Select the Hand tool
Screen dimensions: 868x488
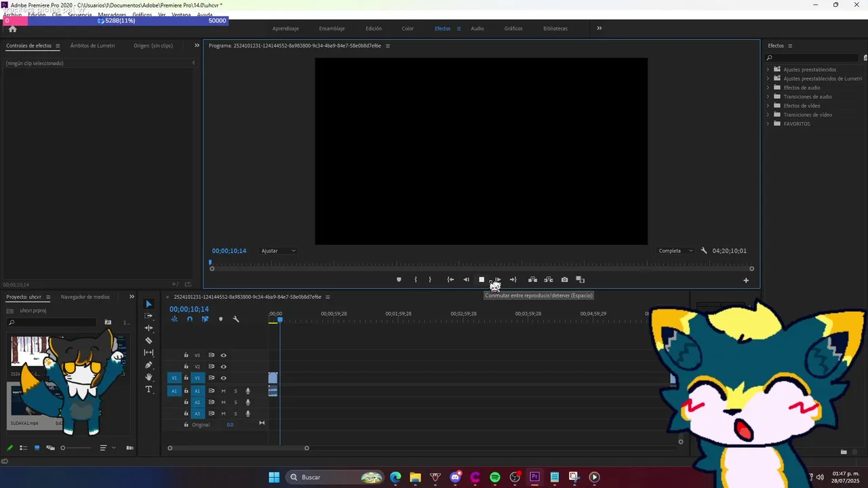149,377
